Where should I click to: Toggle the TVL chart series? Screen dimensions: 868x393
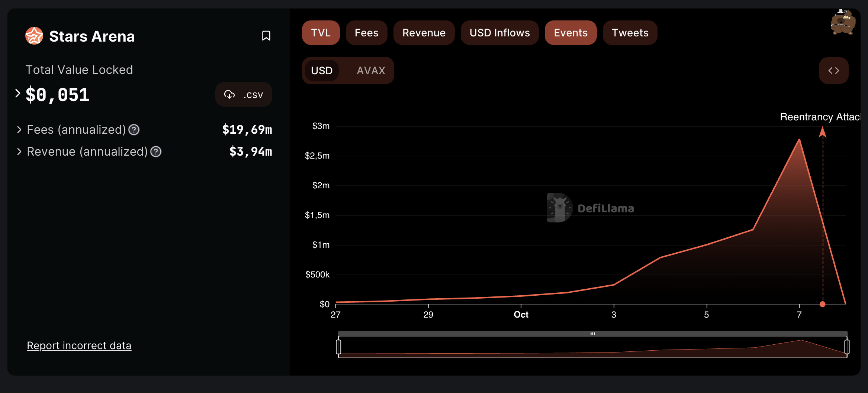point(321,33)
